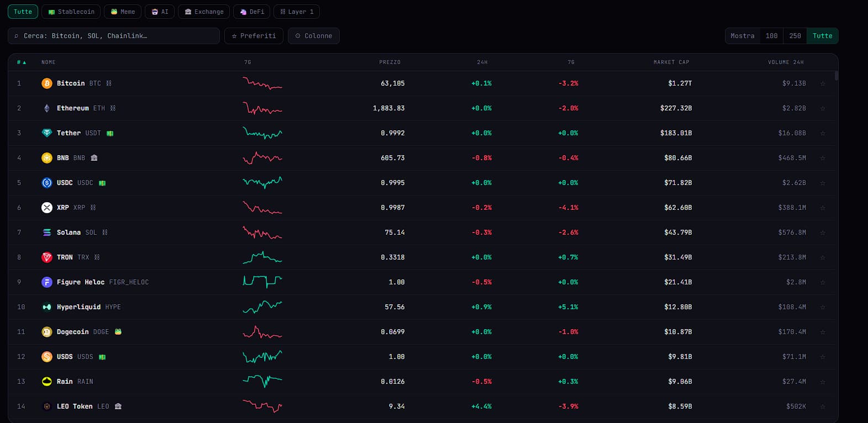Star the Solana row as favorite

pos(823,232)
